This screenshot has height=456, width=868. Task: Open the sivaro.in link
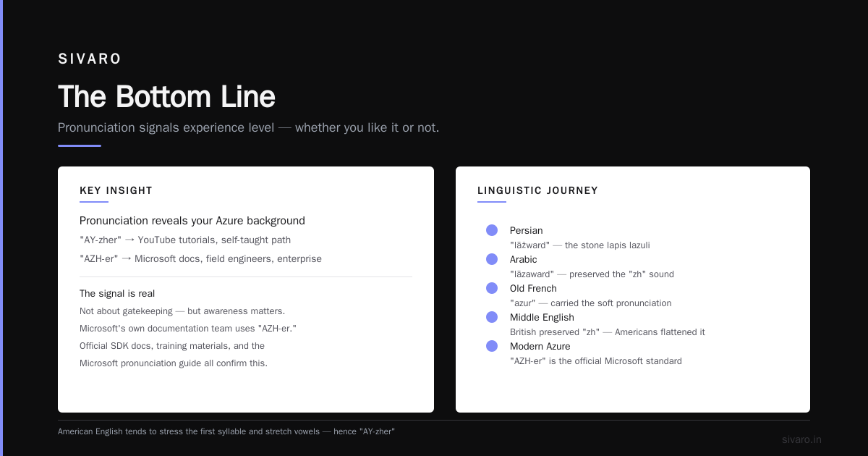(801, 439)
